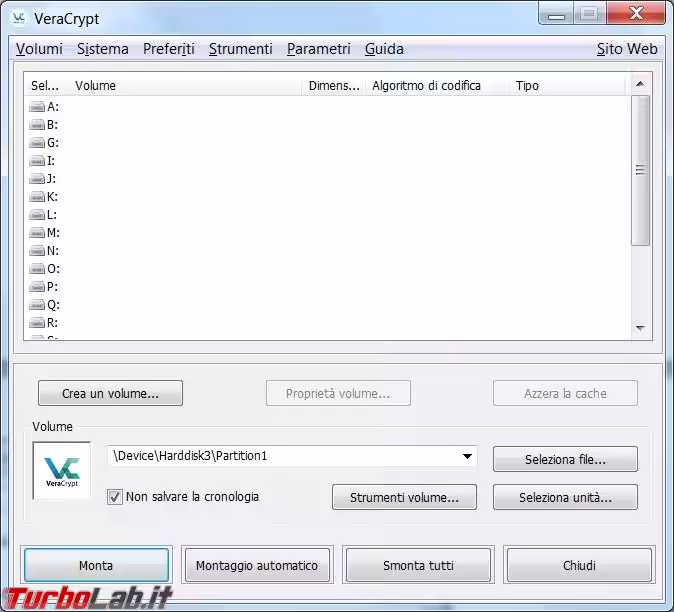
Task: Select the N: drive slot icon
Action: click(x=37, y=251)
